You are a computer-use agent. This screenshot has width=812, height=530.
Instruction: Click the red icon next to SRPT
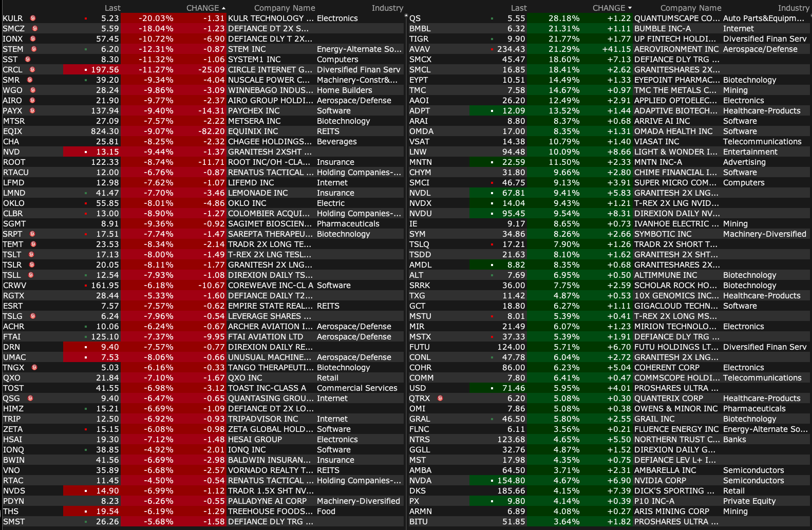tap(32, 234)
